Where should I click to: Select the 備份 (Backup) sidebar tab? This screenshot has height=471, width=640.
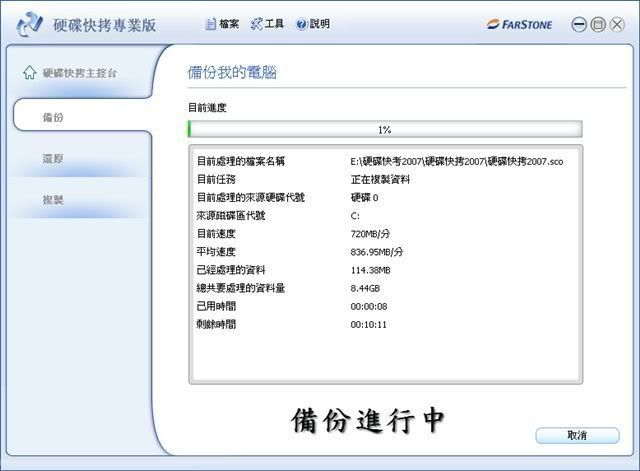click(82, 117)
